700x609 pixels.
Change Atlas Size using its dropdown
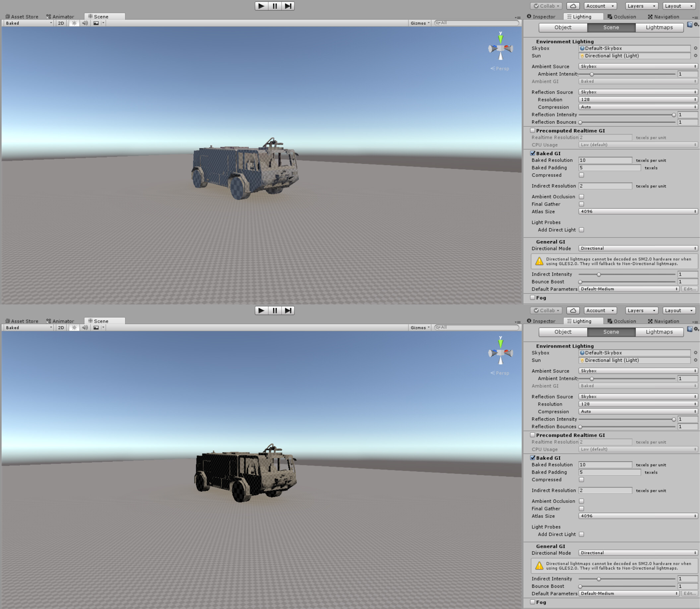[x=637, y=211]
